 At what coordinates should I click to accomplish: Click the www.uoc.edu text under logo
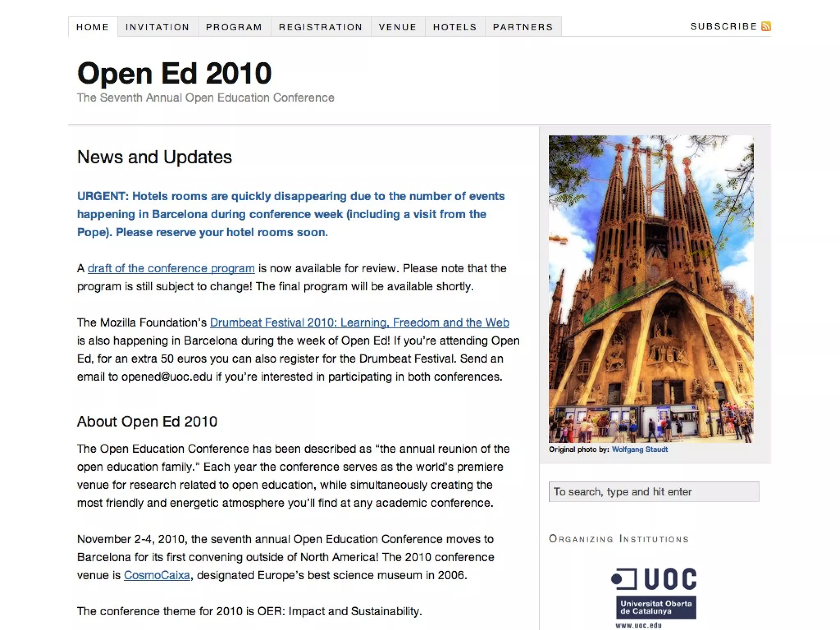click(x=638, y=625)
